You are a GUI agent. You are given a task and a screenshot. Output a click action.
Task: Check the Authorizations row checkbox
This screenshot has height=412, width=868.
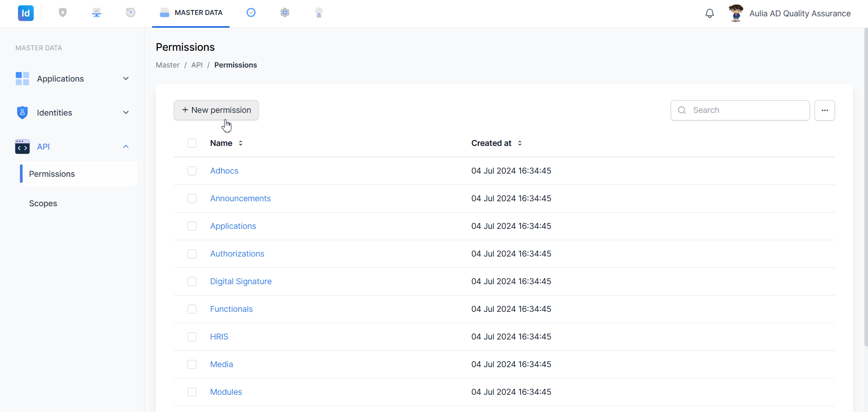pos(192,254)
